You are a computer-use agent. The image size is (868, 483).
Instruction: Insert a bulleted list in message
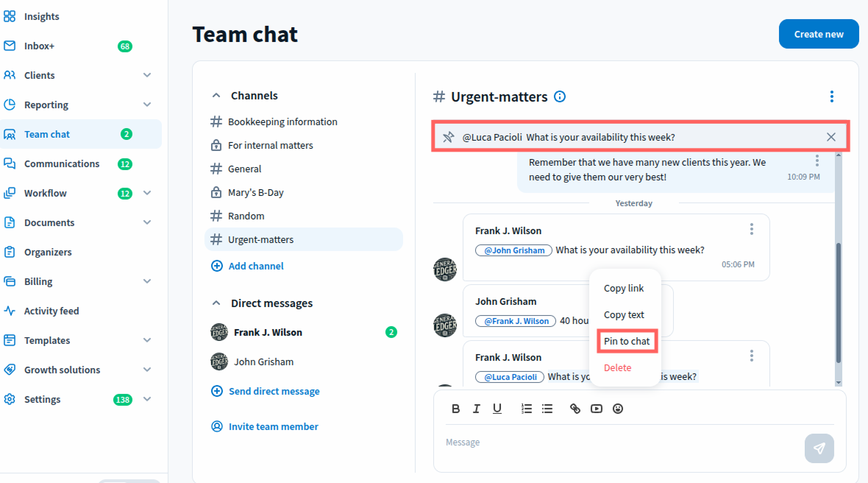tap(547, 409)
